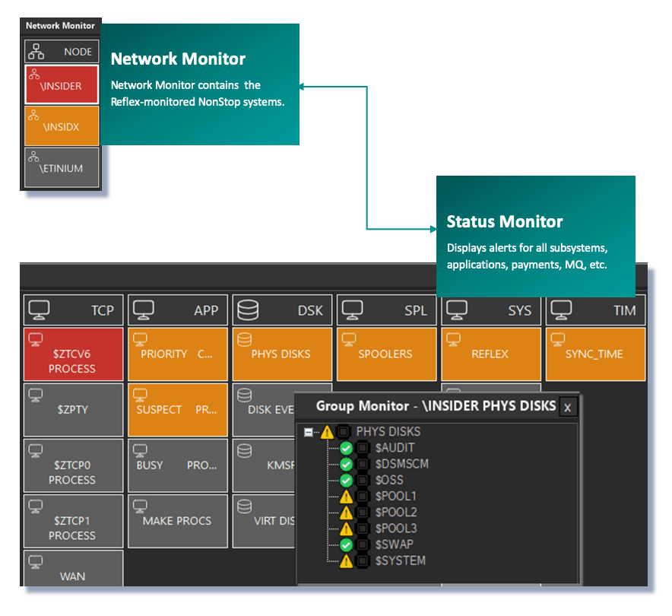Image resolution: width=672 pixels, height=616 pixels.
Task: Click the SPL column header
Action: pos(387,310)
